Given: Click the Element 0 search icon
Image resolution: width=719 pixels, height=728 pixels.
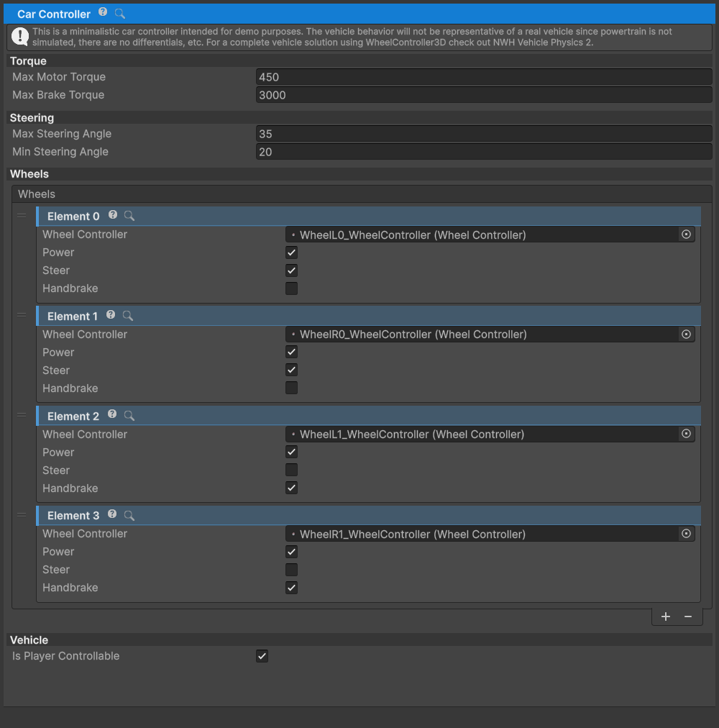Looking at the screenshot, I should [129, 216].
